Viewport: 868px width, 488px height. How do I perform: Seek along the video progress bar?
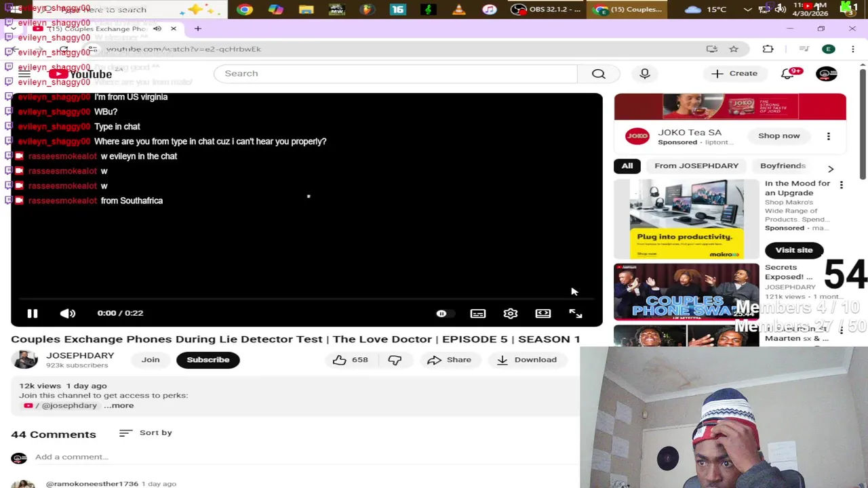(x=306, y=298)
